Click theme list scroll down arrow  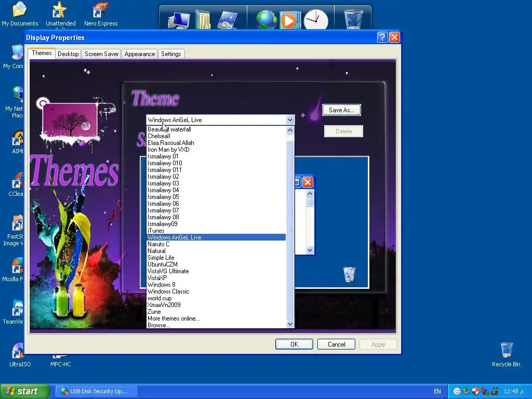click(x=290, y=324)
